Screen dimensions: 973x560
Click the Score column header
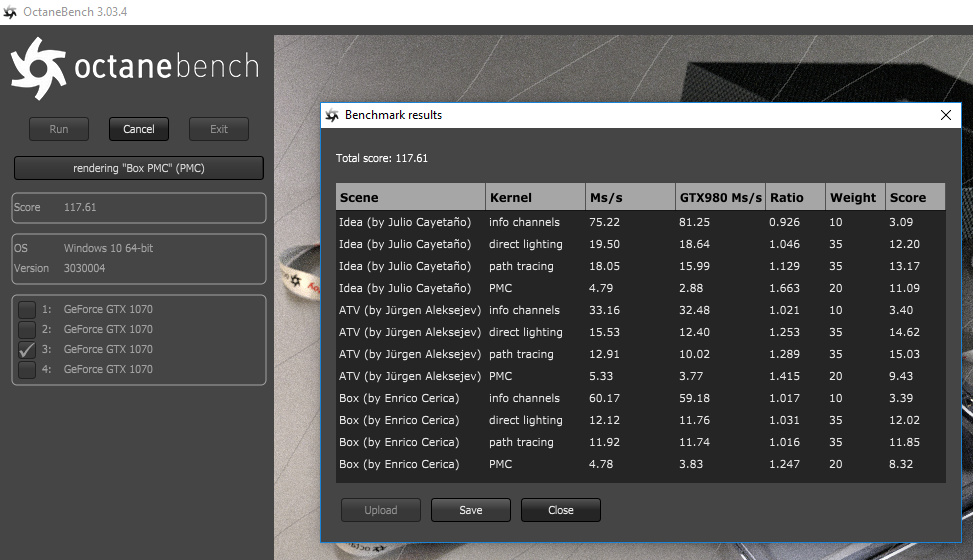[916, 197]
